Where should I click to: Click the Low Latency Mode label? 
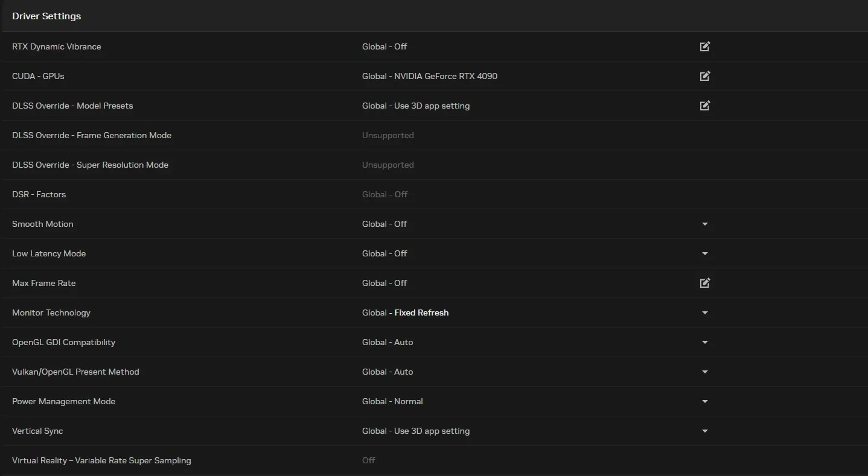49,253
